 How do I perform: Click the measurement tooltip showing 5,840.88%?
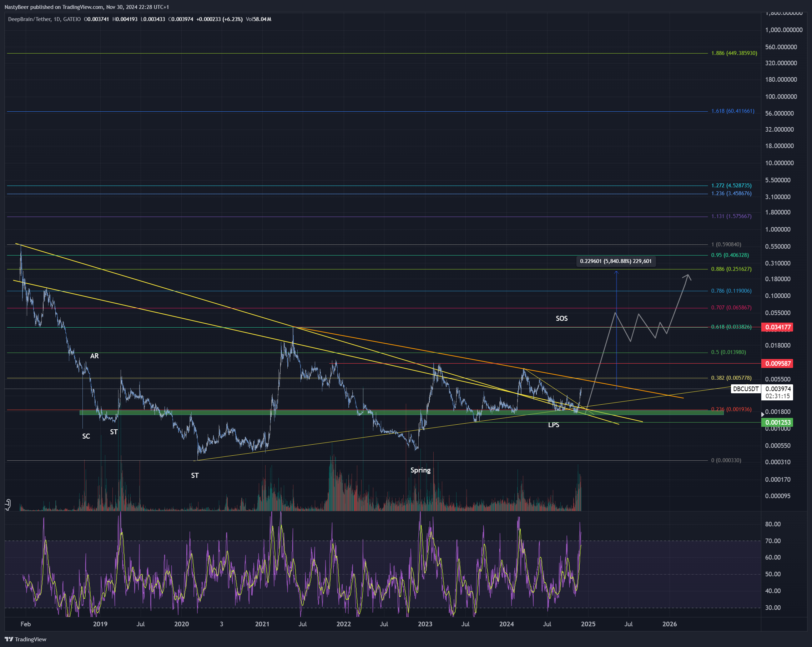click(616, 261)
